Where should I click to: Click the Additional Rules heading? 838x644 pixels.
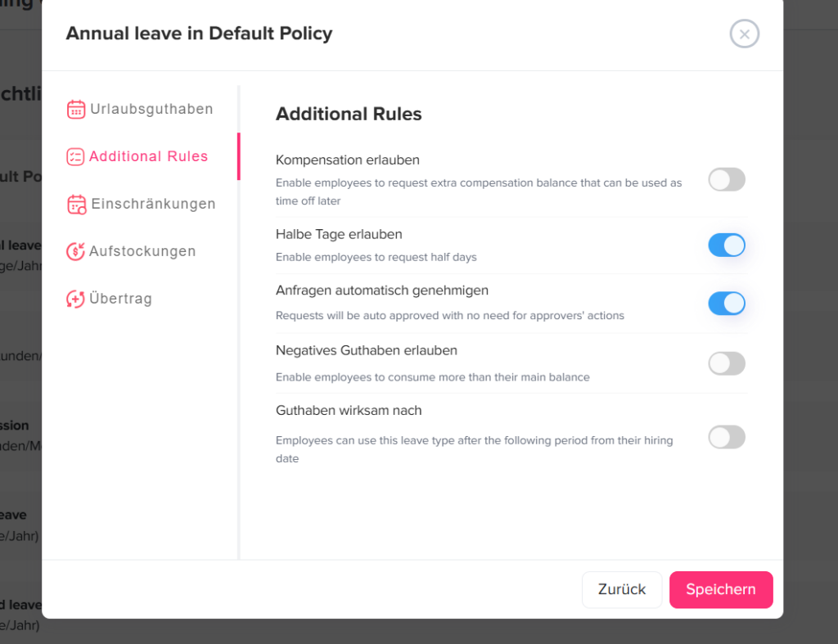[x=349, y=115]
